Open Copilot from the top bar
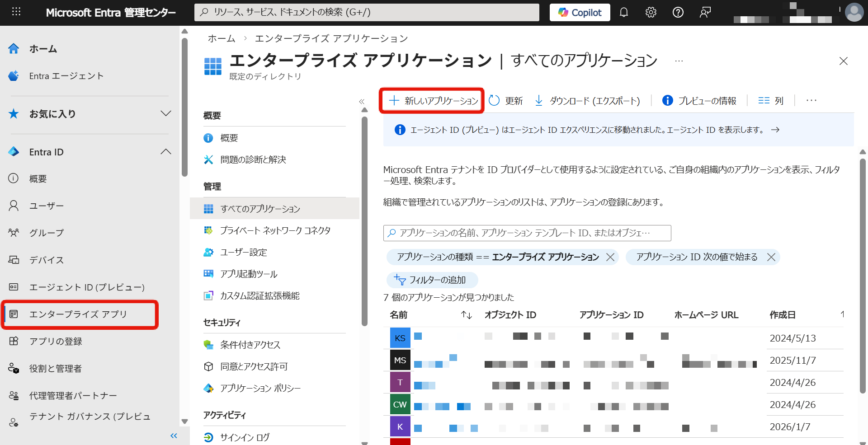This screenshot has width=868, height=445. [579, 12]
